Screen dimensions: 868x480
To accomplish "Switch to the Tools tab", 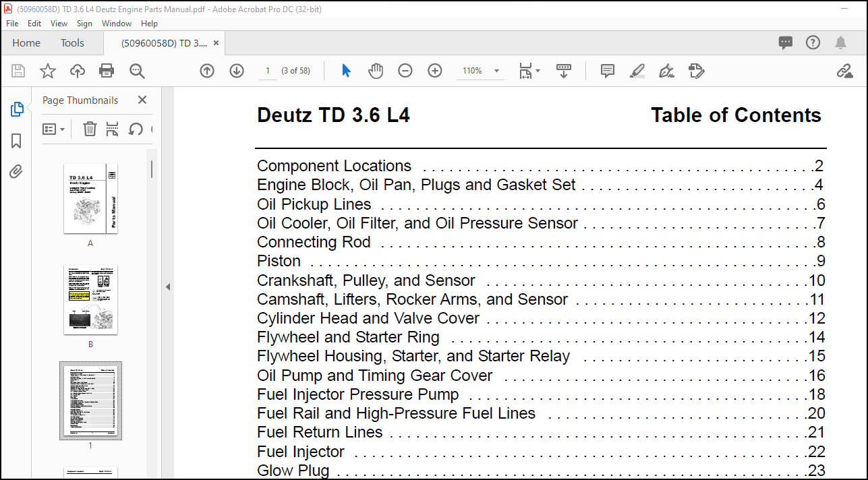I will [72, 42].
